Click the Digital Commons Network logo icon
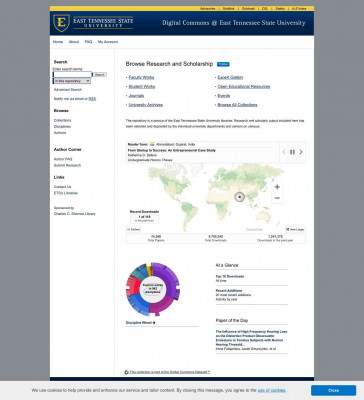Screen dimensions: 364x400 point(126,372)
